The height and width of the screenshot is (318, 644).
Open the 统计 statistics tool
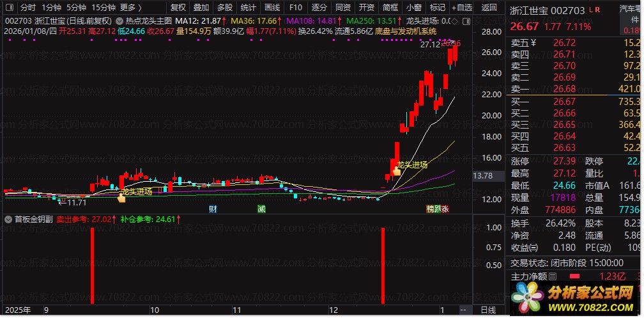coord(248,8)
